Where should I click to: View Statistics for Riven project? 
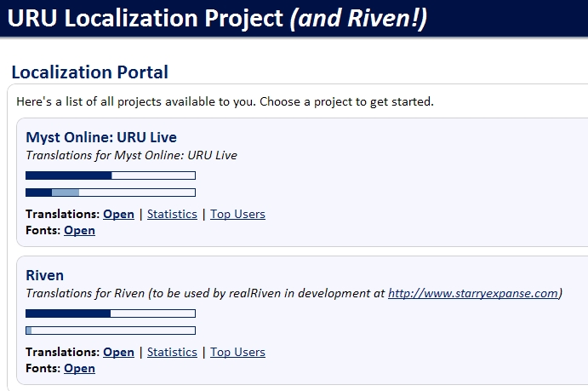click(172, 352)
